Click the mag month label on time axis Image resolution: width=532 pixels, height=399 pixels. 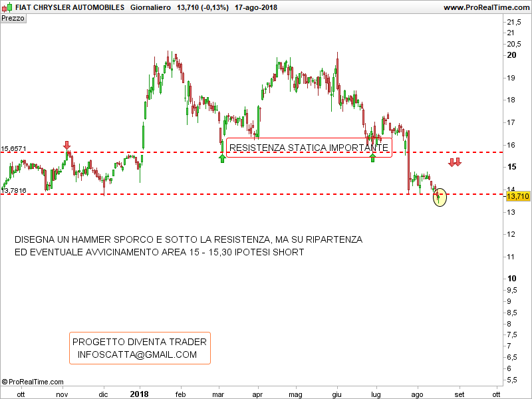point(295,394)
